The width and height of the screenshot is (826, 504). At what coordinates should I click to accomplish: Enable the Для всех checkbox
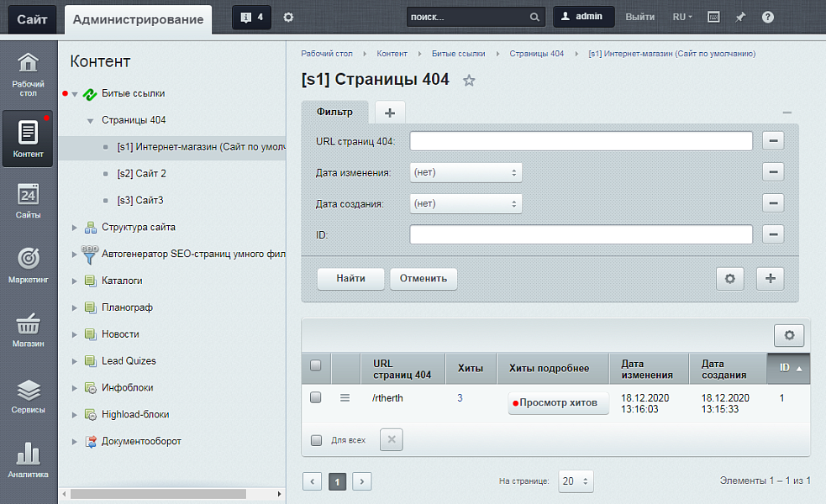tap(316, 439)
